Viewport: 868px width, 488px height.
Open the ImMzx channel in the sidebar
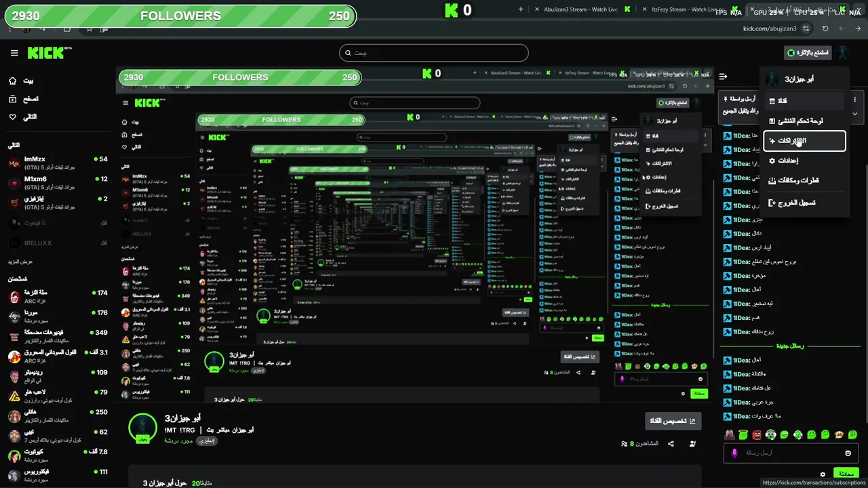tap(58, 163)
